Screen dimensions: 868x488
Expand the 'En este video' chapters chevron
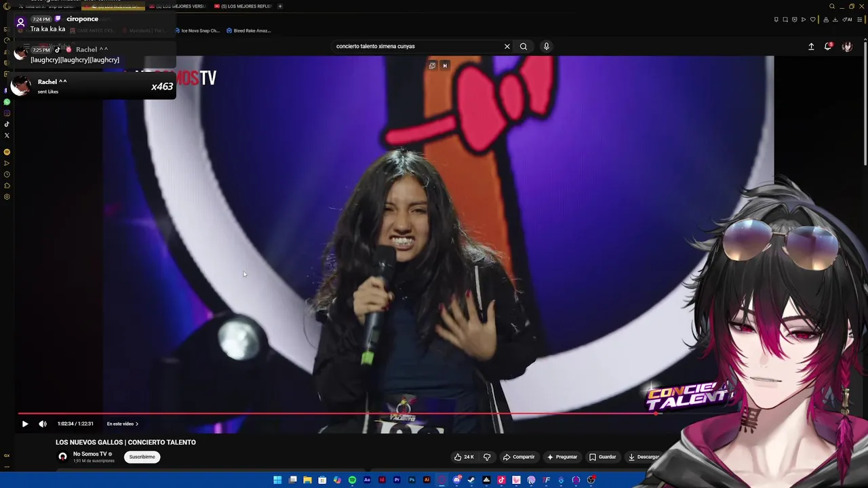coord(137,424)
